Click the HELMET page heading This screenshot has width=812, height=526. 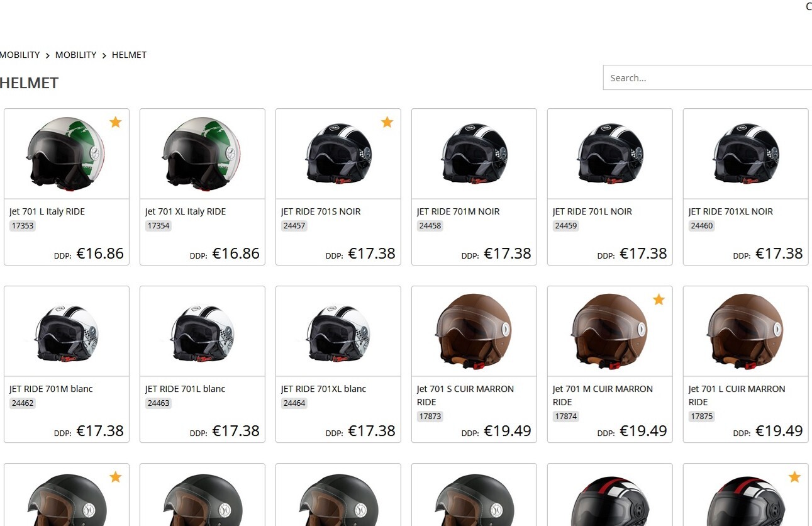click(30, 83)
